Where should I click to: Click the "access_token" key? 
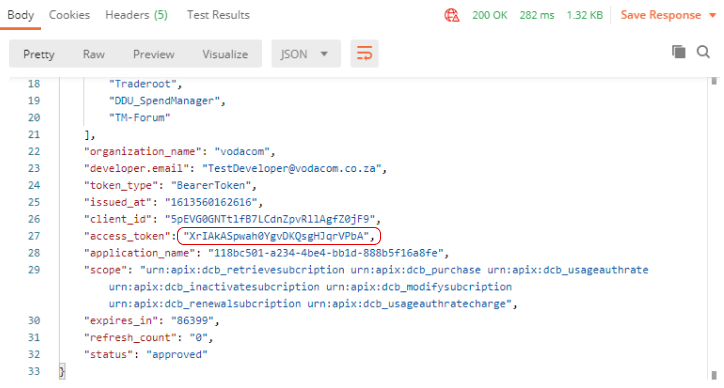pos(127,236)
